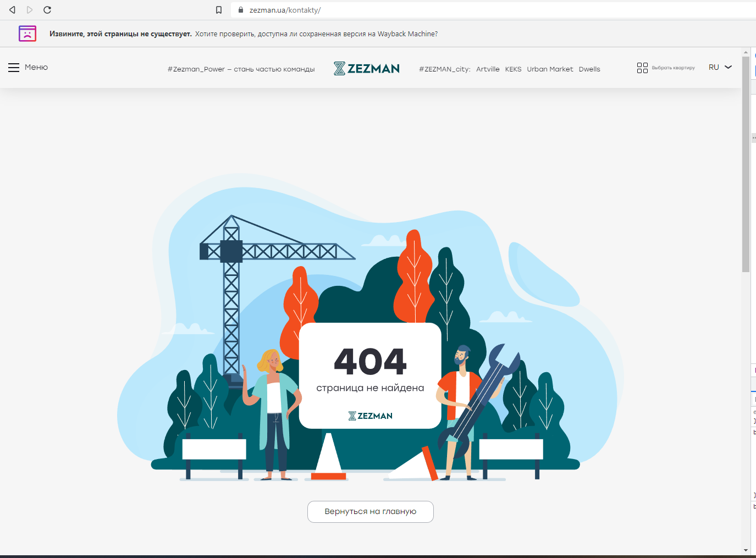
Task: Open the Меню label in the header
Action: pos(36,67)
